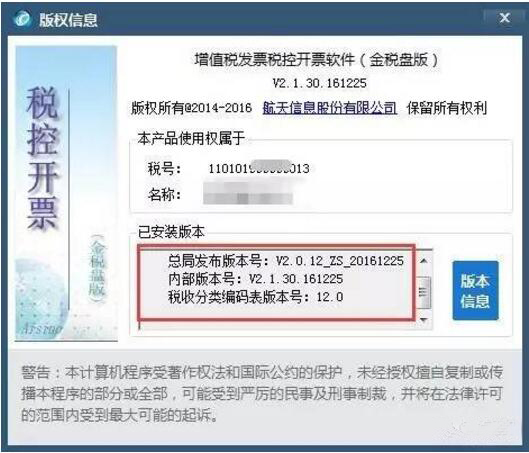Click the 版权所有@2014-2016 text
Image resolution: width=529 pixels, height=453 pixels.
(x=191, y=108)
